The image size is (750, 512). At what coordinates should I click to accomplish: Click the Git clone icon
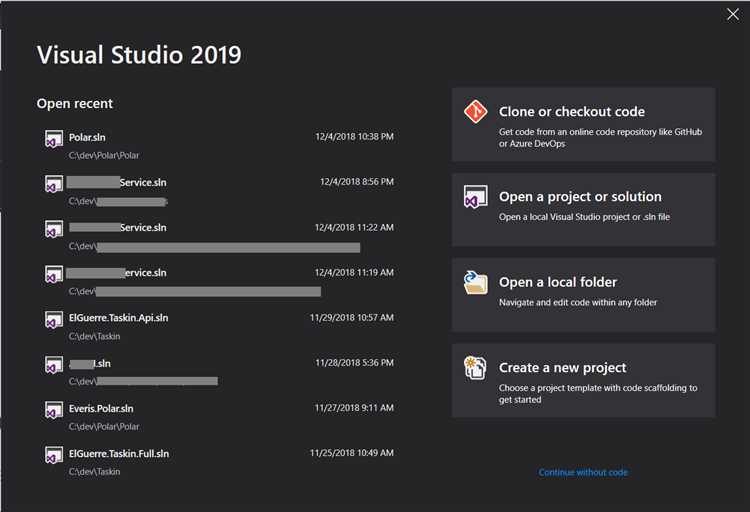tap(475, 111)
